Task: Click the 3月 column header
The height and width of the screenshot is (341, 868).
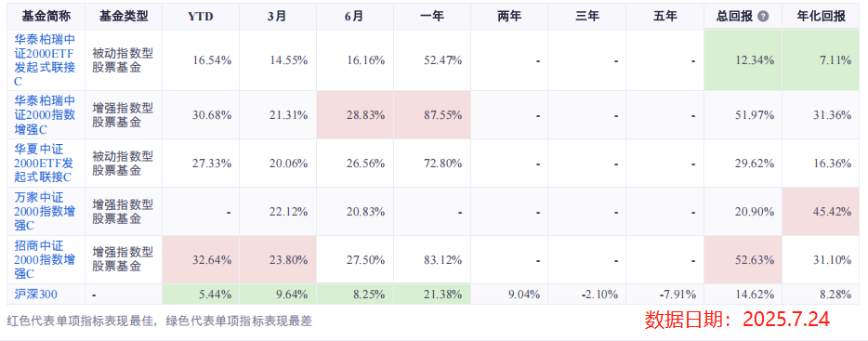Action: (278, 16)
